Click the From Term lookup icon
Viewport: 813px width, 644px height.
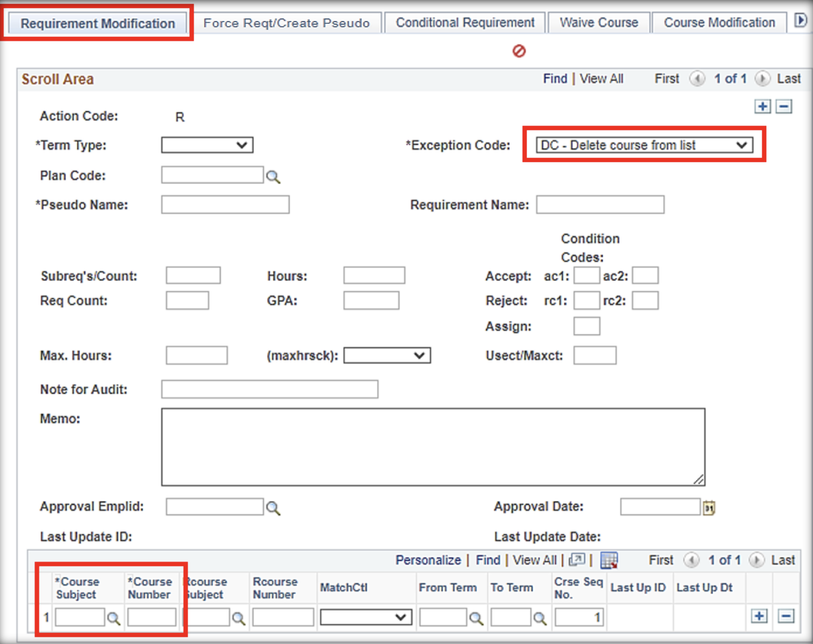(475, 618)
